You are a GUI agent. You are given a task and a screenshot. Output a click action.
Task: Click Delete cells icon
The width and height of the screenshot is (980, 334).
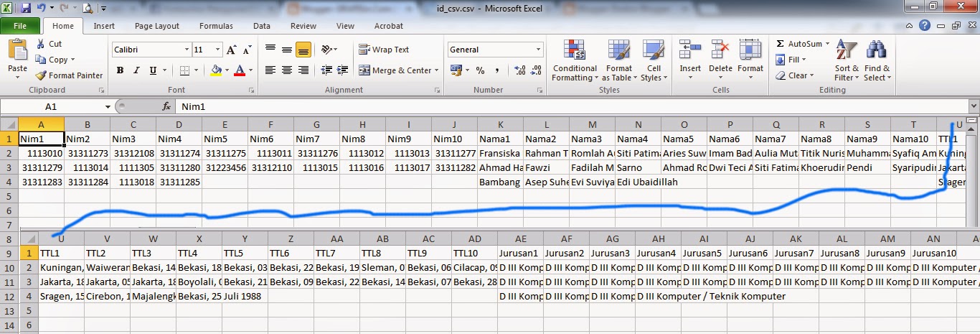[720, 50]
